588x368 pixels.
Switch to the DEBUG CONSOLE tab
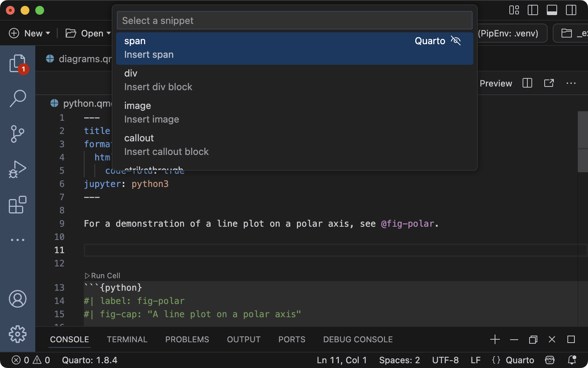(x=357, y=339)
